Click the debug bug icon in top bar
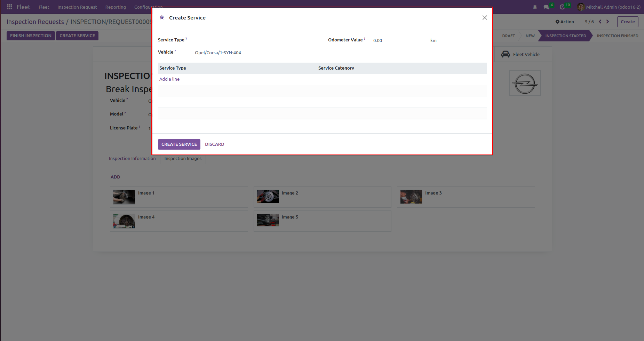Image resolution: width=644 pixels, height=341 pixels. (x=535, y=7)
